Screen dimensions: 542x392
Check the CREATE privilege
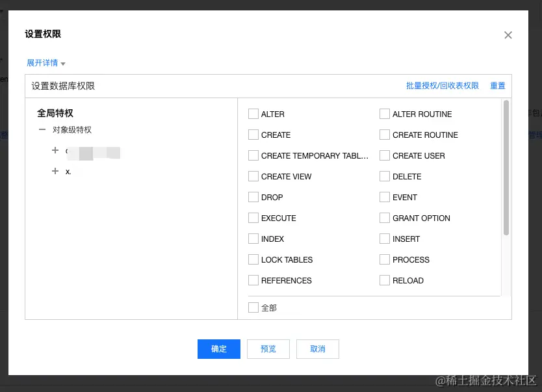253,135
